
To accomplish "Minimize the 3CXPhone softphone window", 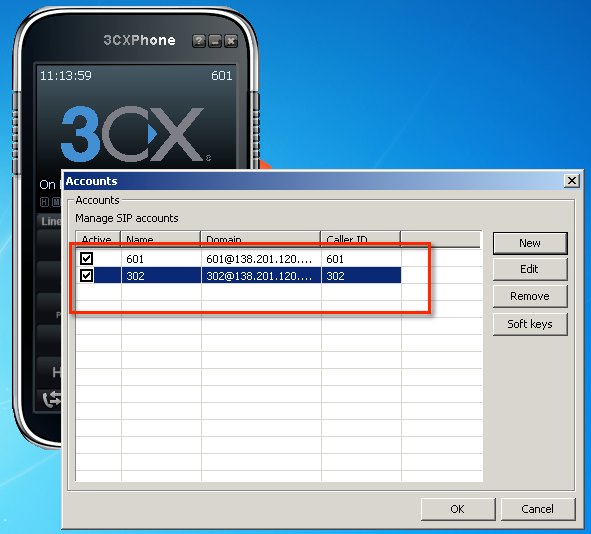I will click(215, 41).
